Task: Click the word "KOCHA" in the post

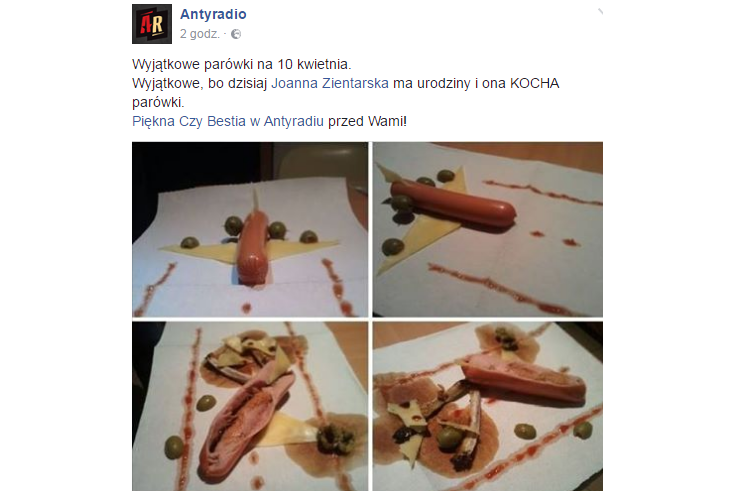Action: pos(534,83)
